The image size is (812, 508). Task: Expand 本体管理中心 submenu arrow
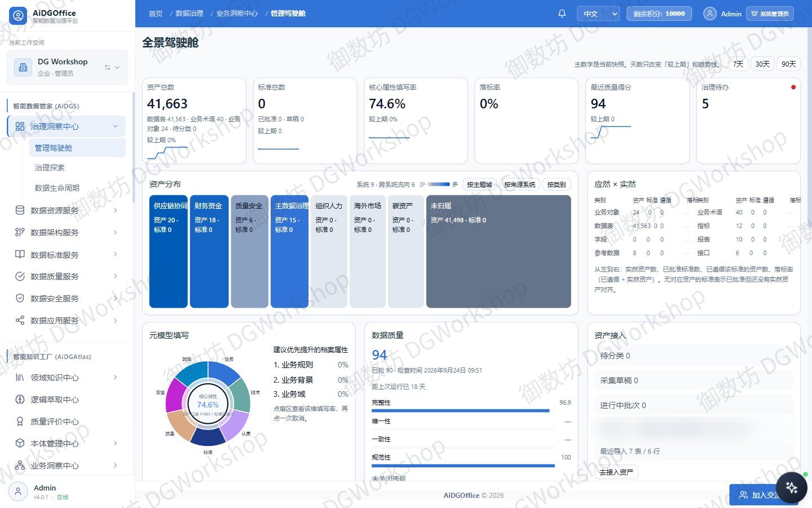(116, 443)
